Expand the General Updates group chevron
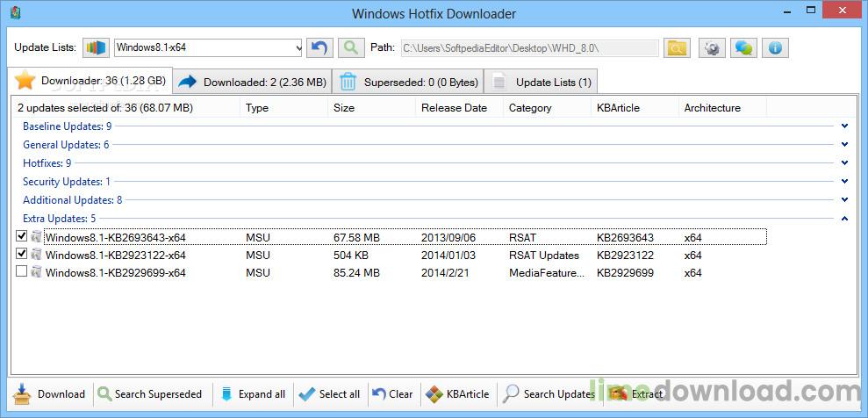The image size is (868, 418). 845,145
